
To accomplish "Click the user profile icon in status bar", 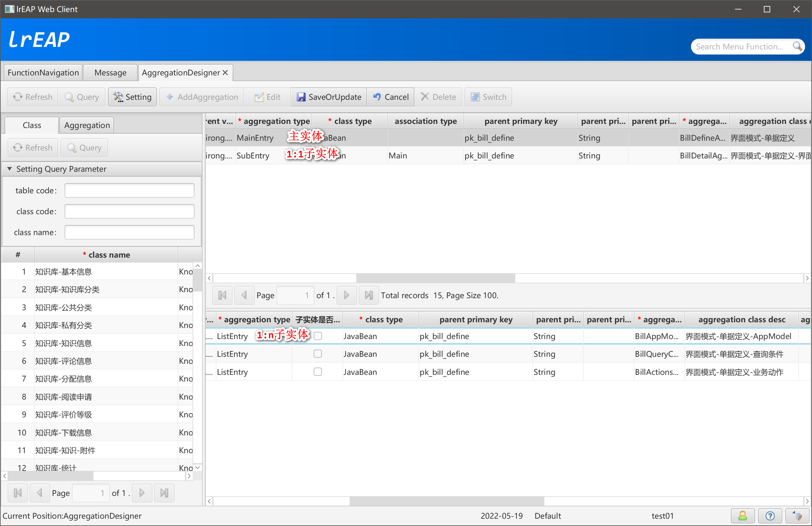I will pyautogui.click(x=742, y=516).
